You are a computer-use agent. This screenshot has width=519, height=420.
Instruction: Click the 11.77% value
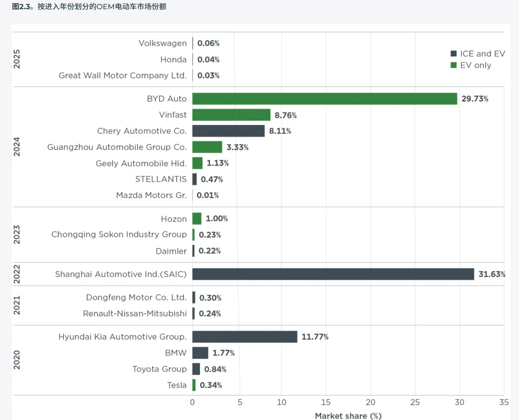pyautogui.click(x=315, y=337)
